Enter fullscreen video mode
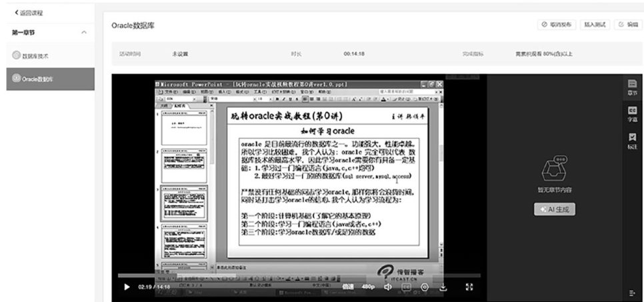Image resolution: width=644 pixels, height=302 pixels. 469,287
